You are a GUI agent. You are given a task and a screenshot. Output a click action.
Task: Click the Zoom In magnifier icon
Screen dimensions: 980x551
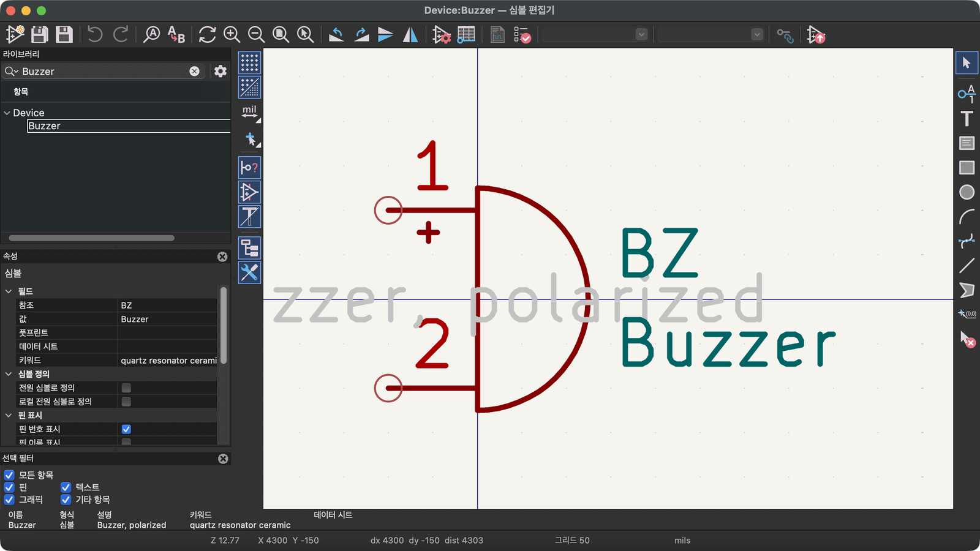(x=232, y=34)
